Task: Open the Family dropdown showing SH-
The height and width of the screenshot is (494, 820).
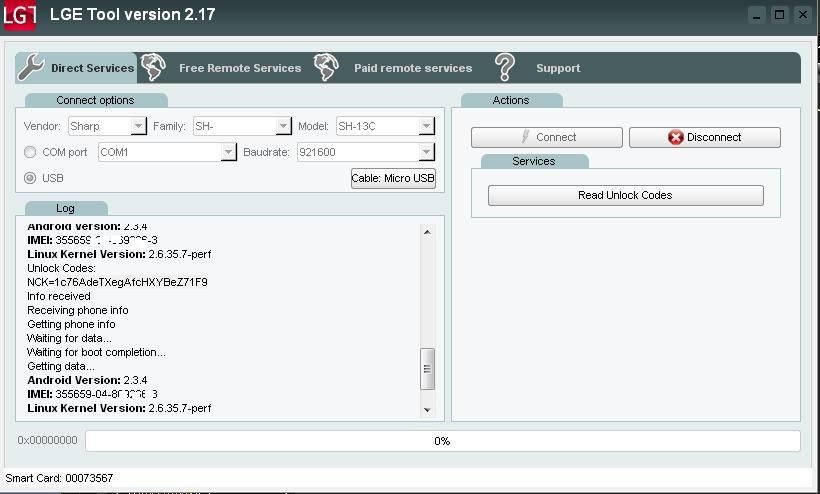Action: (x=242, y=126)
